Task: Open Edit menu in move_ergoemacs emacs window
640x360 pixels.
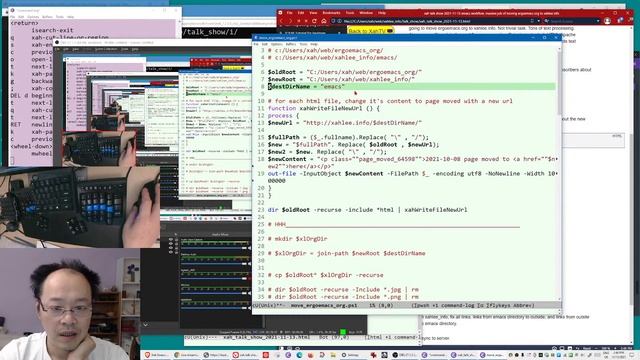Action: click(x=264, y=44)
